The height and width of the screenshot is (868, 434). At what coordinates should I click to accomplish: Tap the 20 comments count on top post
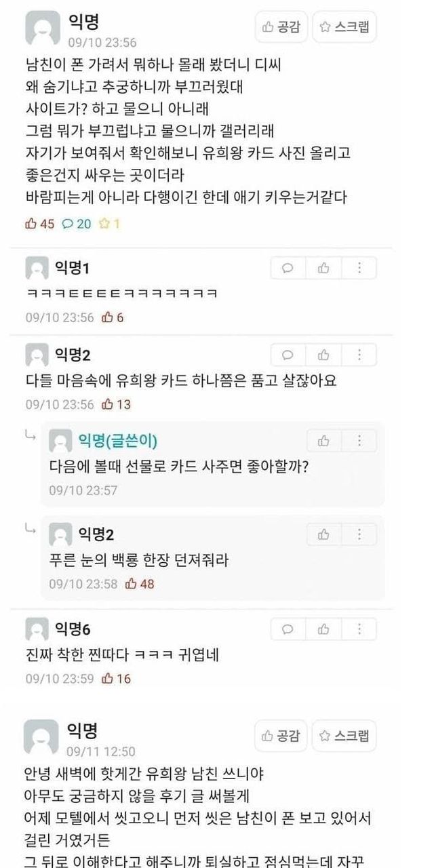click(x=77, y=224)
